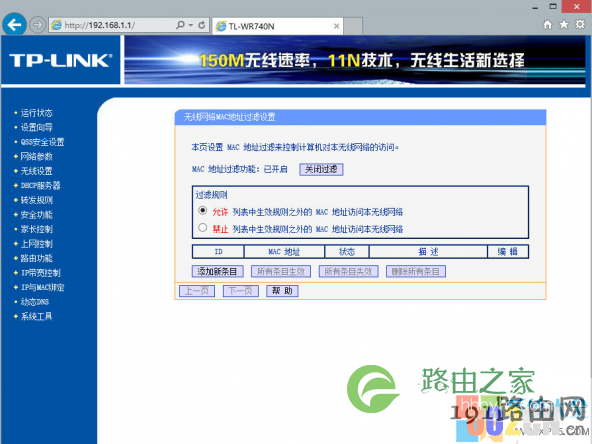Open QSS安全设置 in the sidebar

point(42,142)
